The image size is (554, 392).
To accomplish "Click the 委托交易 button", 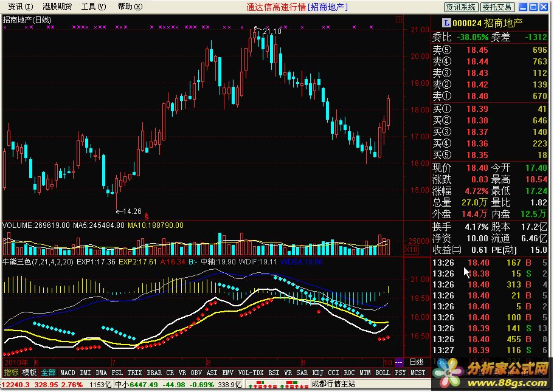I will click(x=498, y=7).
